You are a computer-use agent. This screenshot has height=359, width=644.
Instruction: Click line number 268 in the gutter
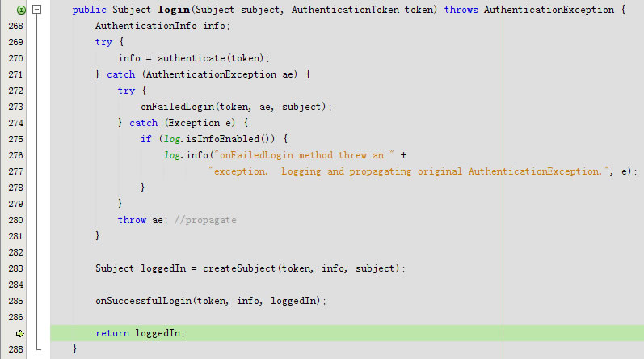tap(15, 26)
